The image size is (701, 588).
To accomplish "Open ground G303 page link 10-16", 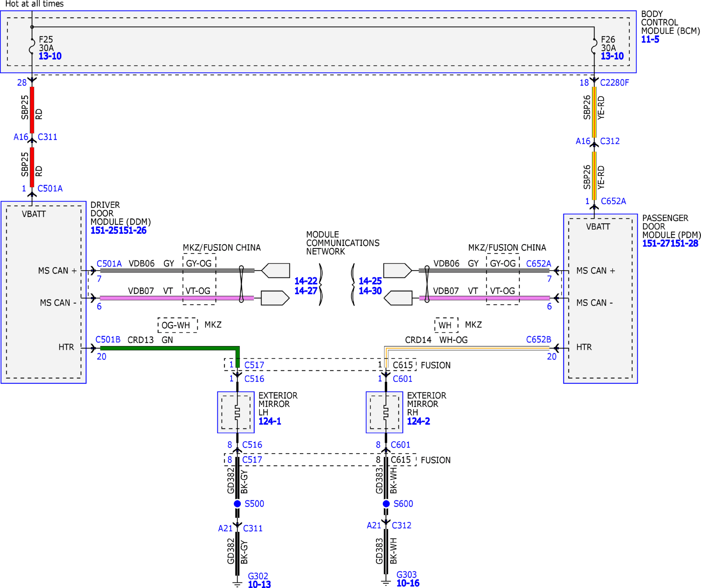I will coord(408,583).
